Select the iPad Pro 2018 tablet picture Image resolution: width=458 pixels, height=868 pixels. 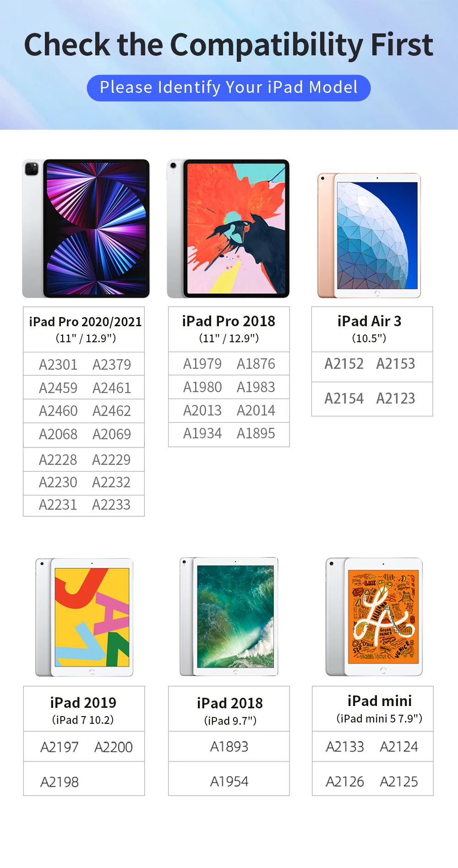(x=228, y=228)
